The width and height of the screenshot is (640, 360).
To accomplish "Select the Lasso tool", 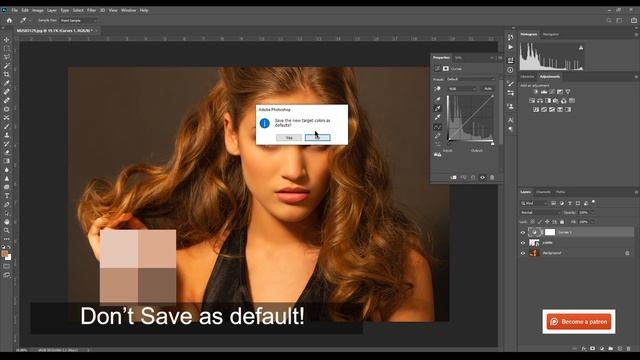I will click(7, 57).
